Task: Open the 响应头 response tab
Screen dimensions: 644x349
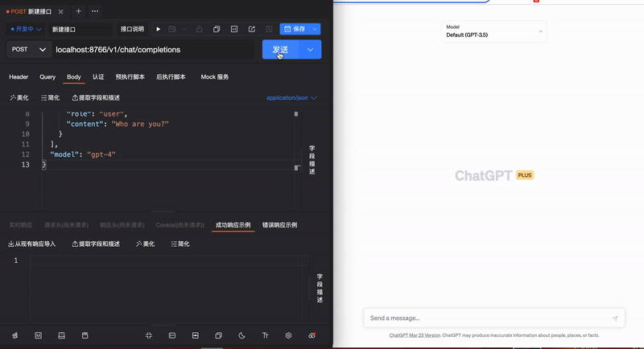Action: [x=122, y=224]
